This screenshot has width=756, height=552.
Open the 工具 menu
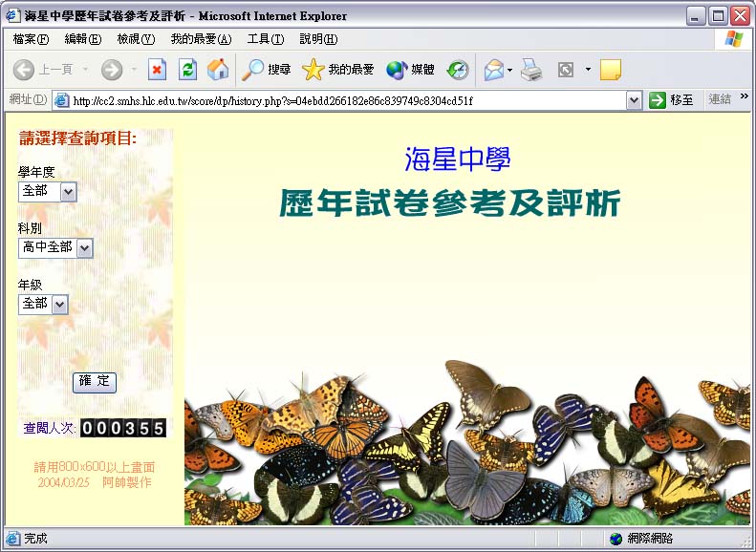coord(265,39)
